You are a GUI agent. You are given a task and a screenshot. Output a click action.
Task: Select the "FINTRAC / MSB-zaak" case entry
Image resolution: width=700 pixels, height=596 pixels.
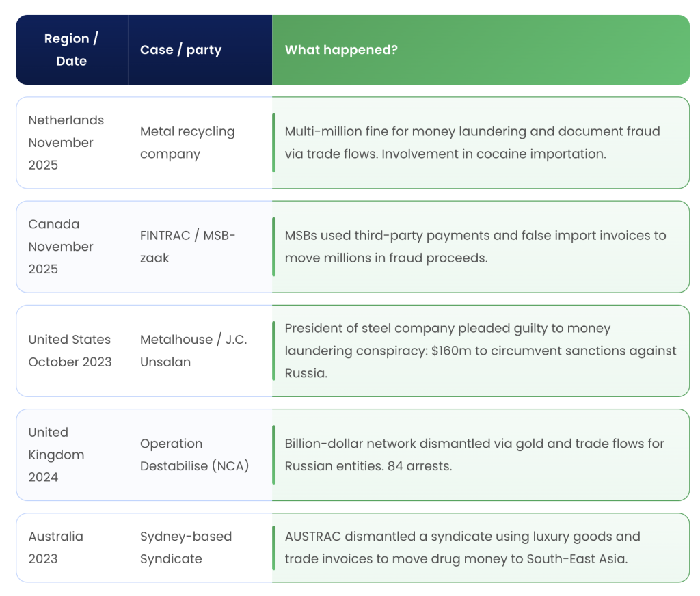[x=187, y=247]
